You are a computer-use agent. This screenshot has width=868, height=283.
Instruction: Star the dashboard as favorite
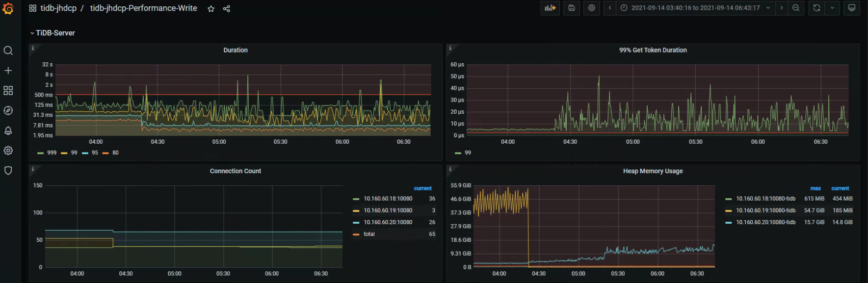pyautogui.click(x=211, y=9)
